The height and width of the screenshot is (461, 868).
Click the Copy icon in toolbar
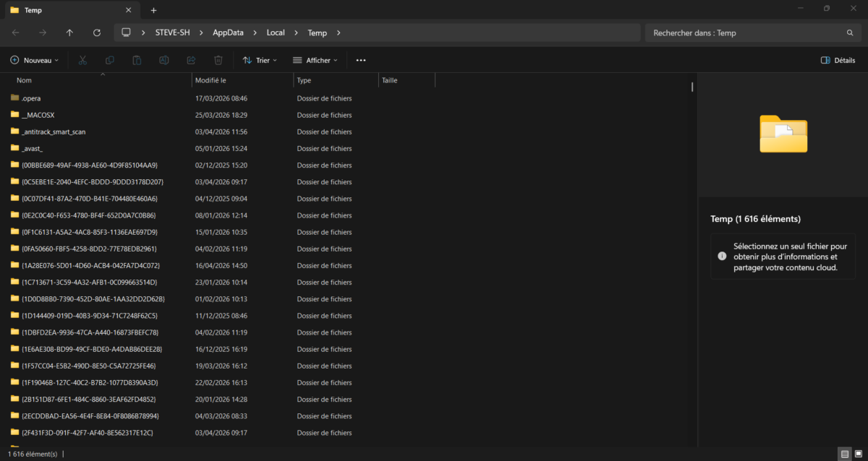tap(110, 61)
